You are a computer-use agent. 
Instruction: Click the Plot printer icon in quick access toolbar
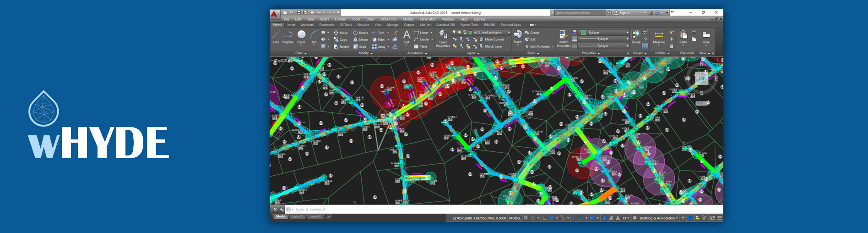pos(312,13)
